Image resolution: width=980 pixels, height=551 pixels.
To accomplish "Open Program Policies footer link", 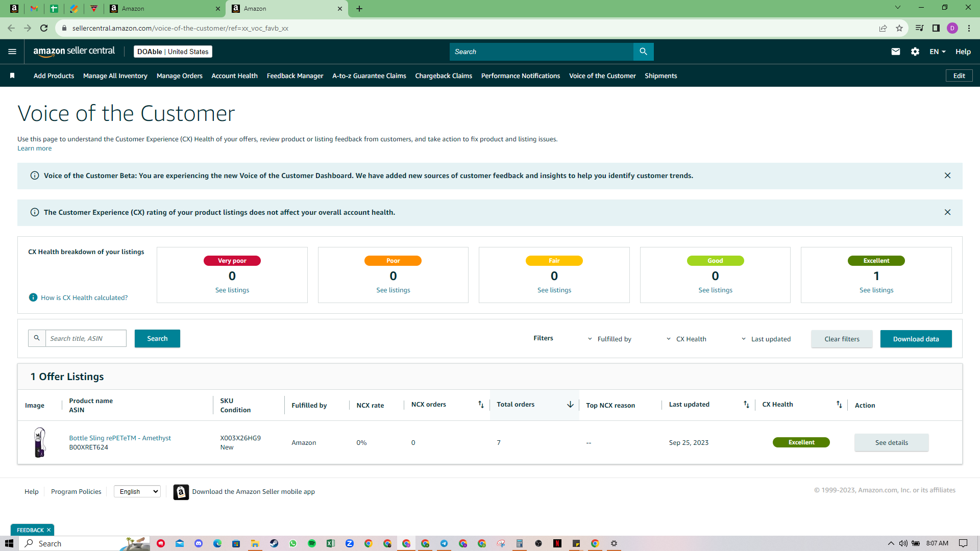I will coord(76,491).
